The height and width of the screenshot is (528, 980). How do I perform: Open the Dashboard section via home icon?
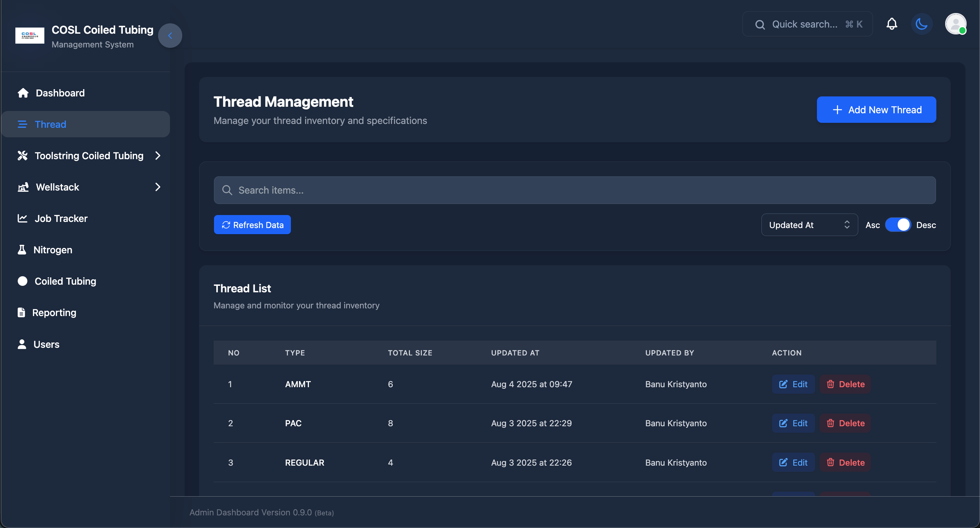click(x=23, y=93)
